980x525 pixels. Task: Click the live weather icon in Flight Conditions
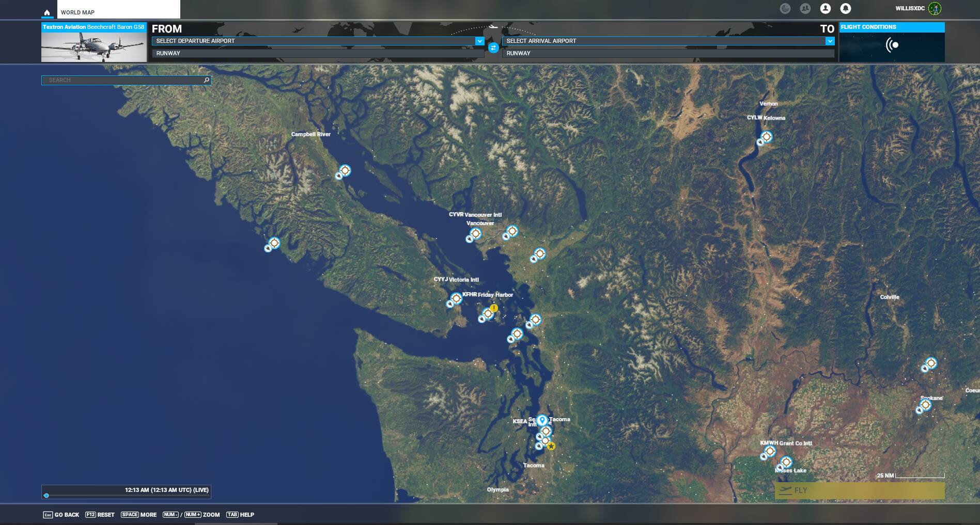click(x=892, y=45)
